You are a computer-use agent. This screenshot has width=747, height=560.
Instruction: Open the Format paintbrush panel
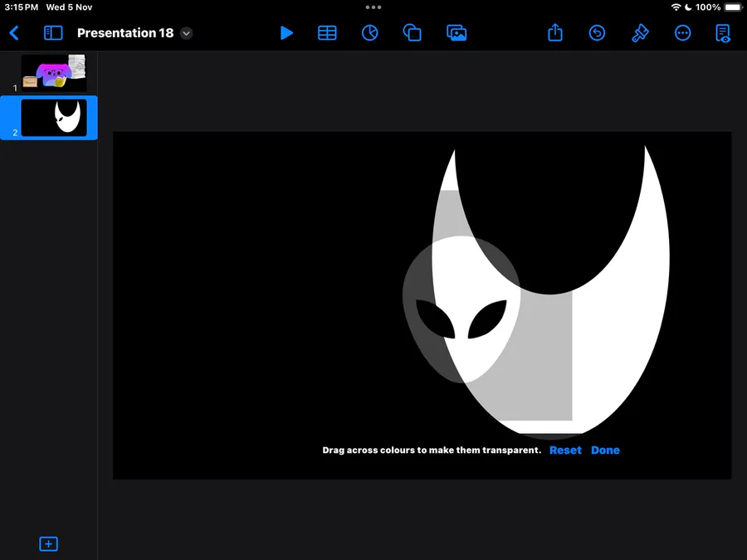point(640,33)
